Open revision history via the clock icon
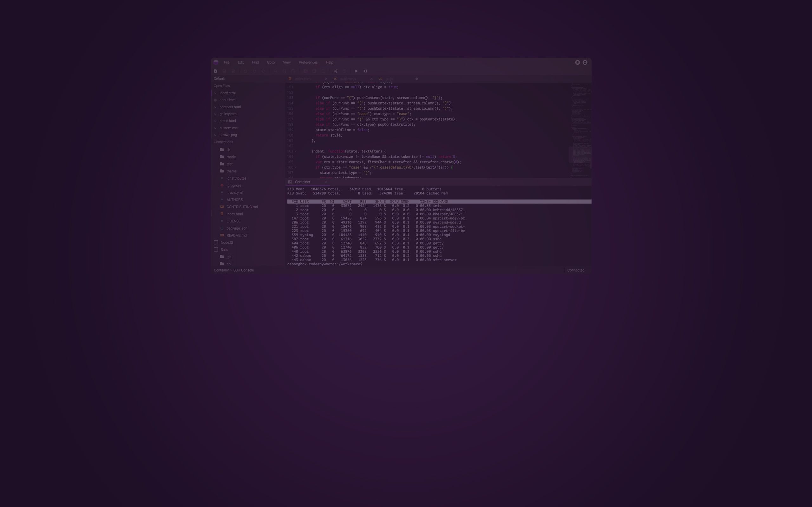 [345, 71]
